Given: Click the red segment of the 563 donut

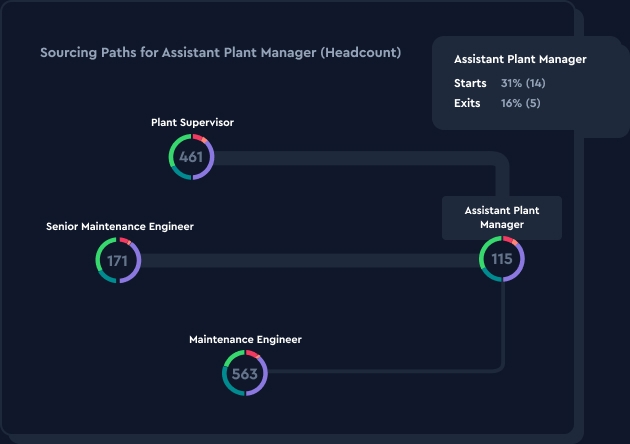Looking at the screenshot, I should [254, 355].
